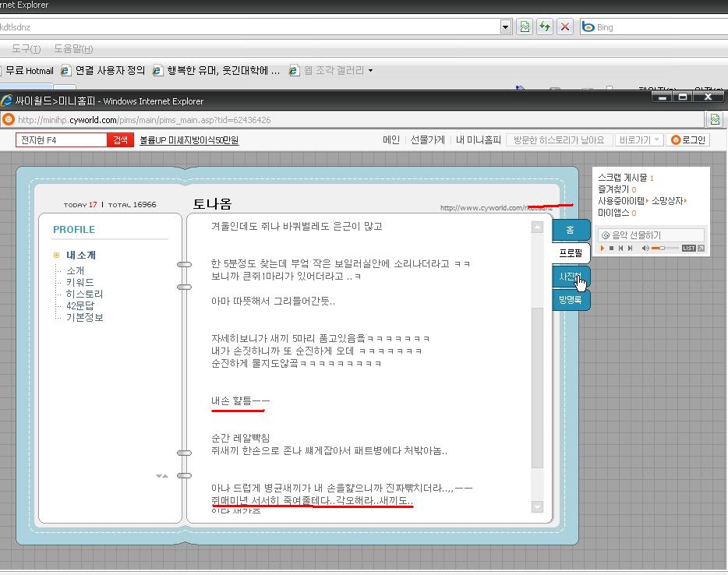Switch to the 홈 tab
This screenshot has width=728, height=575.
[x=570, y=230]
